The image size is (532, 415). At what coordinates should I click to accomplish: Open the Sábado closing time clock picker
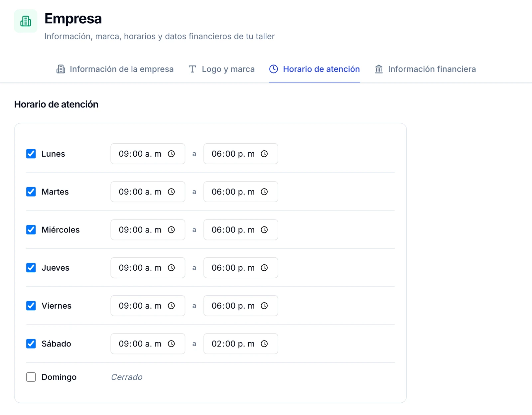(x=264, y=344)
